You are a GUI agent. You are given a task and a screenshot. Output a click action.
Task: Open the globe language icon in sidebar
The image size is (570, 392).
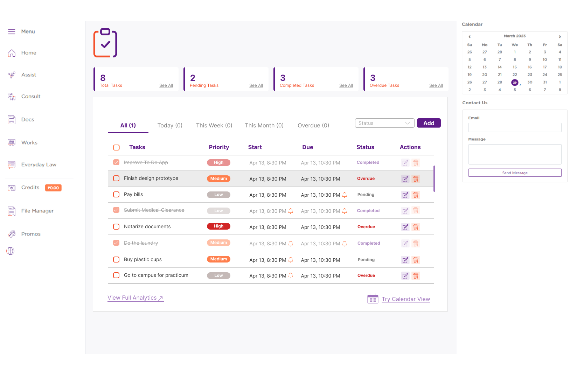(11, 251)
